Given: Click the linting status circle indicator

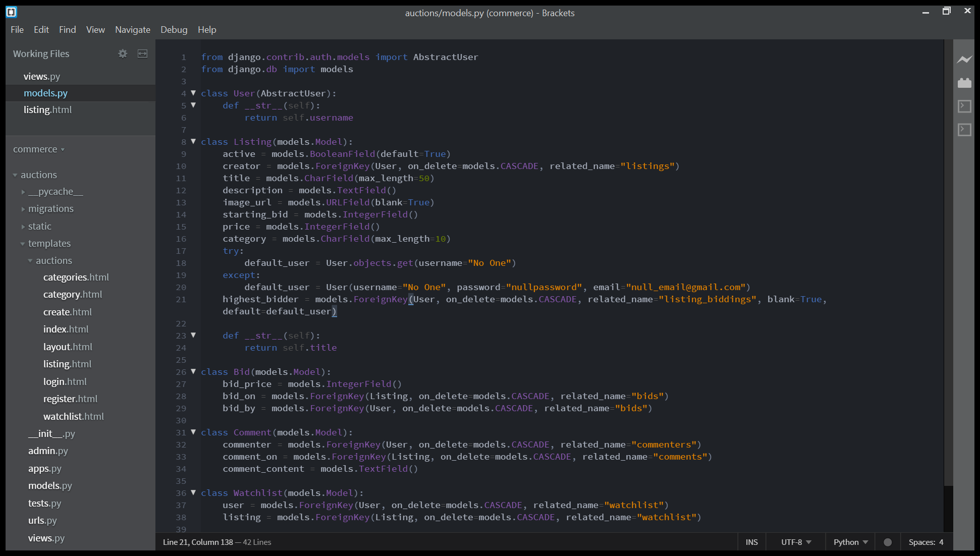Looking at the screenshot, I should [x=888, y=542].
